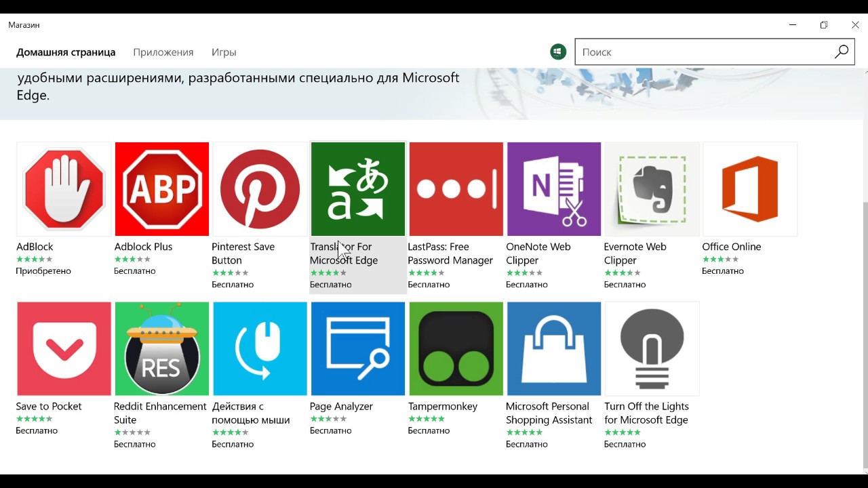Image resolution: width=868 pixels, height=488 pixels.
Task: Open LastPass: Free Password Manager title
Action: coord(450,253)
